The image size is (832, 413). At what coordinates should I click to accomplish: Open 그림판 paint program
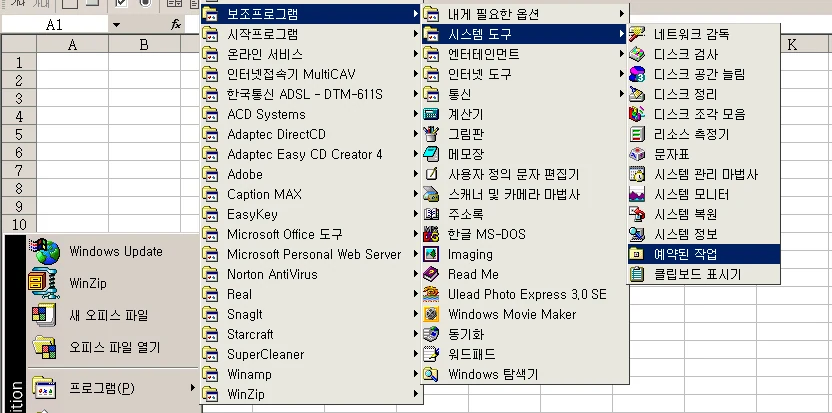(525, 134)
